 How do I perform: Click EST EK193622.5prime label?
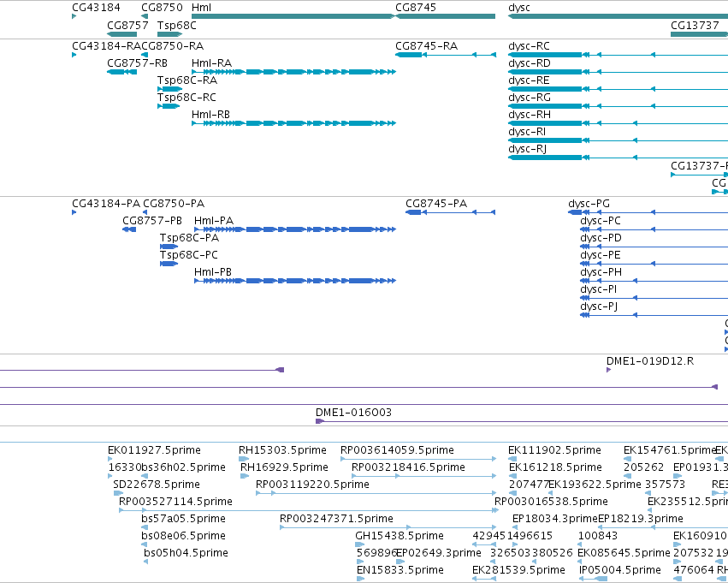point(595,485)
